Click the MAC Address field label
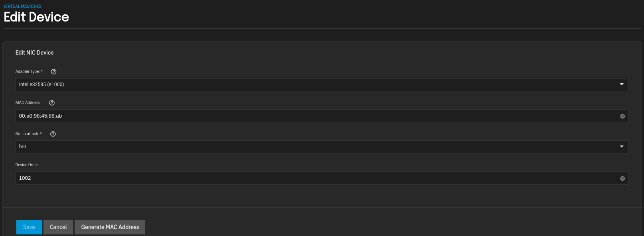This screenshot has height=236, width=644. click(x=28, y=103)
